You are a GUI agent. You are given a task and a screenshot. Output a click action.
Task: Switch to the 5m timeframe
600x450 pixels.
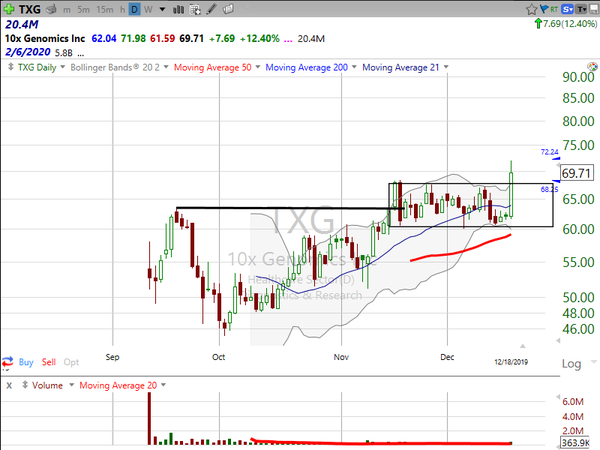click(83, 10)
